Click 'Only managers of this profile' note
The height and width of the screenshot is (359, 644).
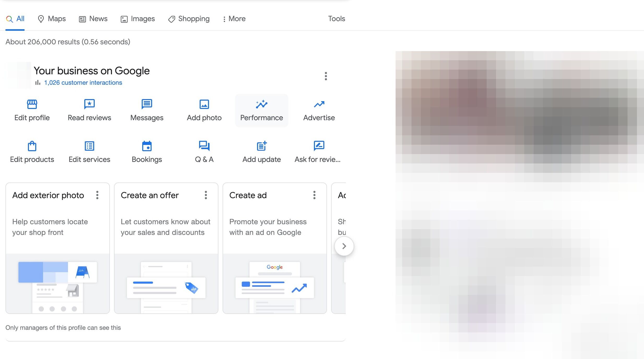(x=63, y=328)
